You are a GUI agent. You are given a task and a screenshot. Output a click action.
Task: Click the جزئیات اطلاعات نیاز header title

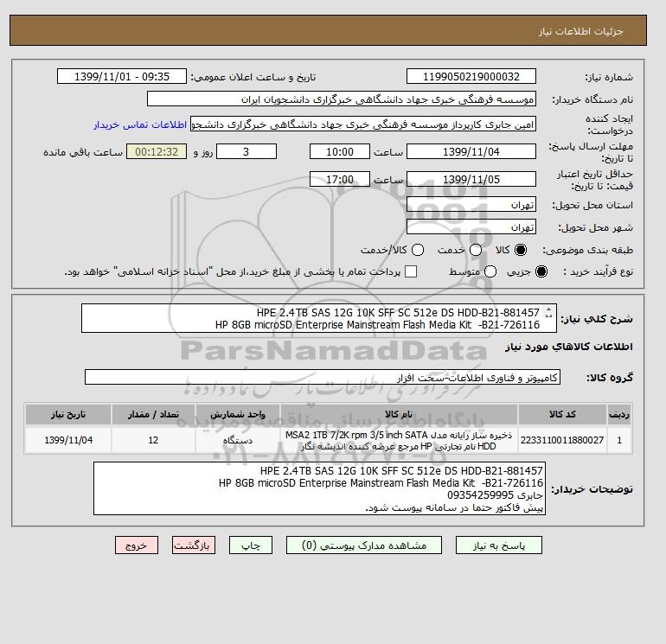pyautogui.click(x=580, y=31)
